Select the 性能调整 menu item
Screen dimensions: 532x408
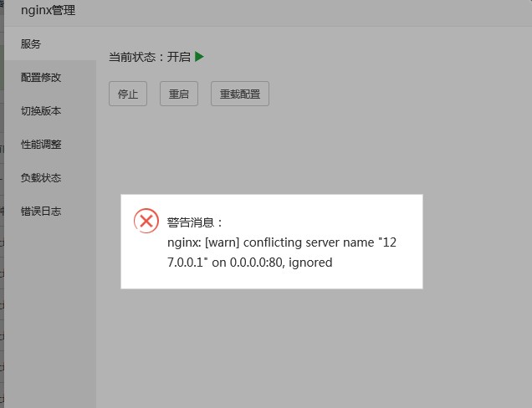pos(50,144)
